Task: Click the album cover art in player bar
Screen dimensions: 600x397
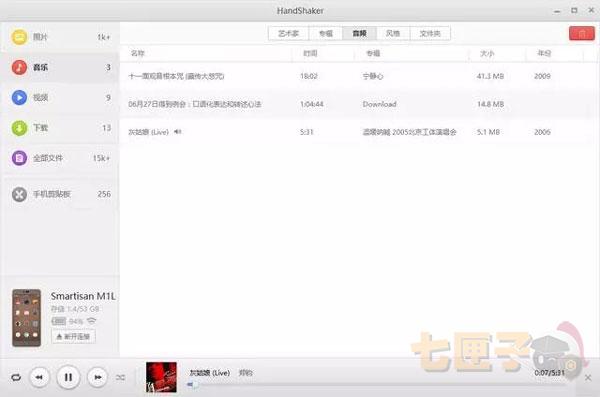Action: [161, 377]
